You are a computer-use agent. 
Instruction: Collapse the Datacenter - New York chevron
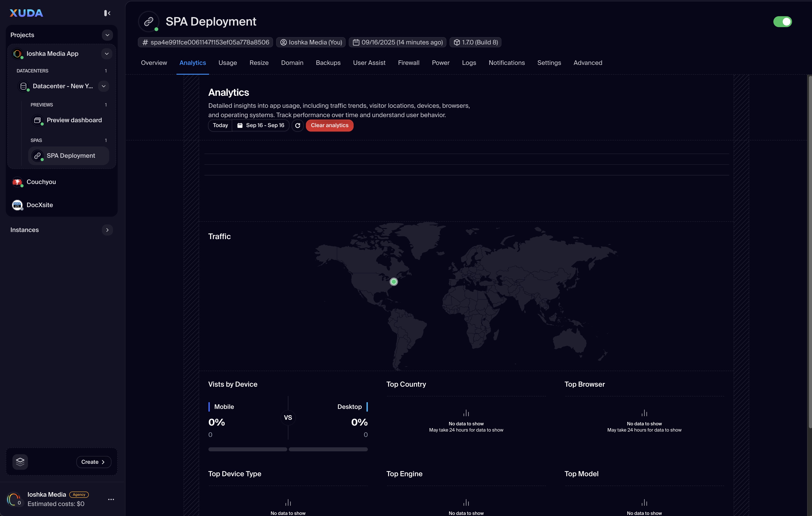[x=103, y=86]
